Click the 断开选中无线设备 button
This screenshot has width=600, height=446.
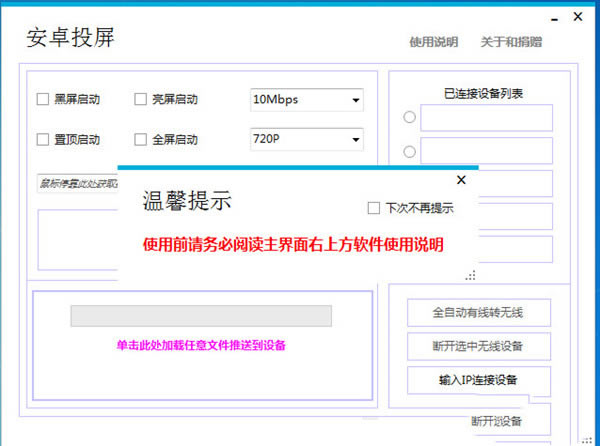pyautogui.click(x=479, y=346)
